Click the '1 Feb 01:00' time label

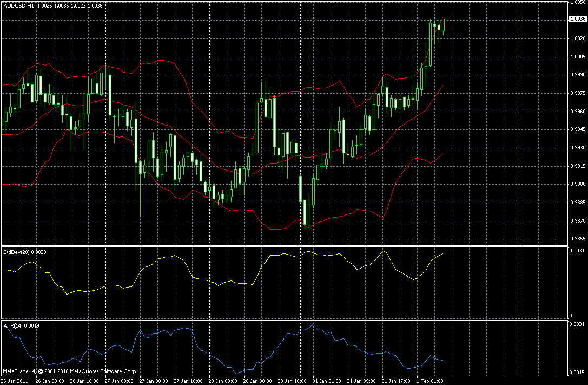click(430, 381)
